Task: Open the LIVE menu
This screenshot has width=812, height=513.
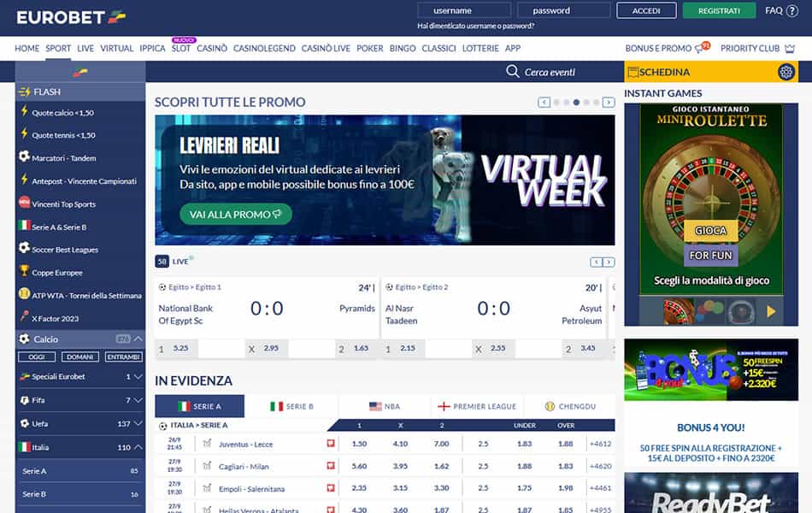Action: 85,48
